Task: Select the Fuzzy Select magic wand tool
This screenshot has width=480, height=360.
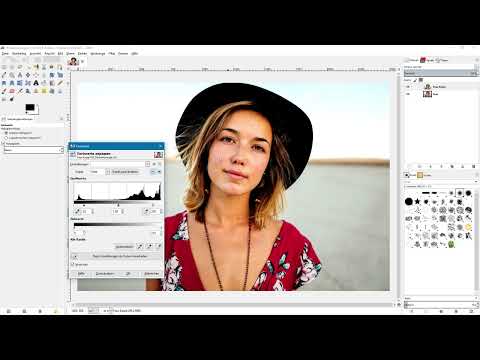Action: [x=28, y=67]
